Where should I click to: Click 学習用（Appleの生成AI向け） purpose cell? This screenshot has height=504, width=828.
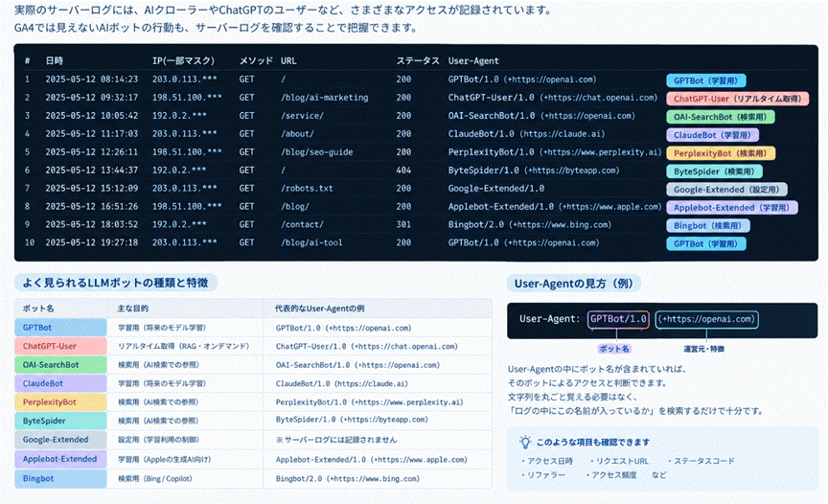tap(164, 459)
